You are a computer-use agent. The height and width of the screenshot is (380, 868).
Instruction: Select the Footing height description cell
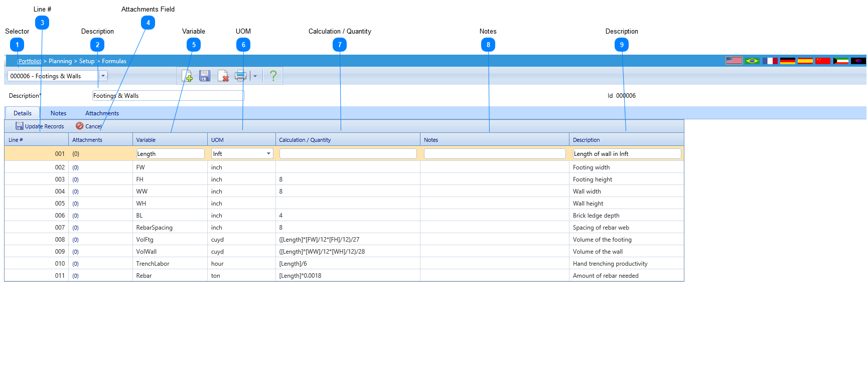pyautogui.click(x=627, y=179)
